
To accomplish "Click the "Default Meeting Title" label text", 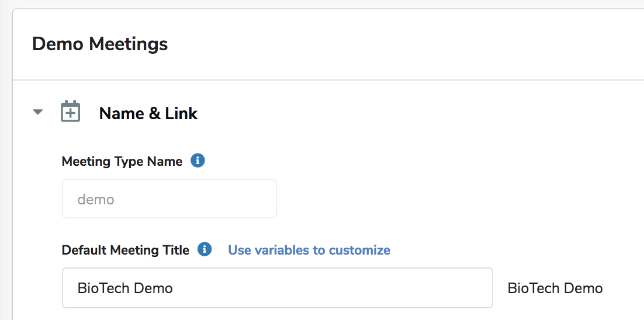I will tap(126, 250).
